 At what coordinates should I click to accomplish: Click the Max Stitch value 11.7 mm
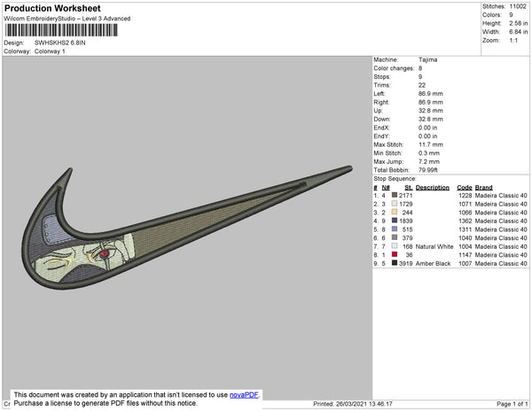(431, 144)
